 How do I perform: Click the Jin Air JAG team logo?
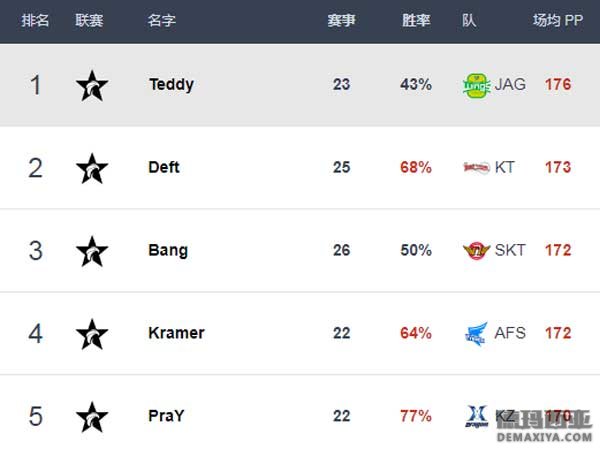[x=476, y=86]
